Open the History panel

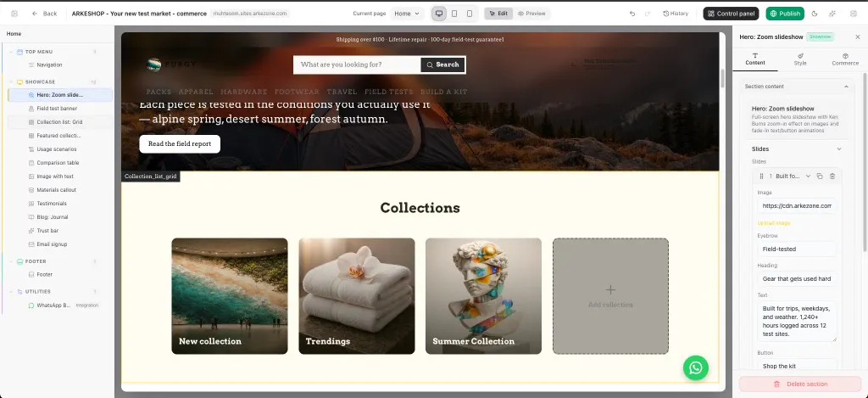click(676, 14)
